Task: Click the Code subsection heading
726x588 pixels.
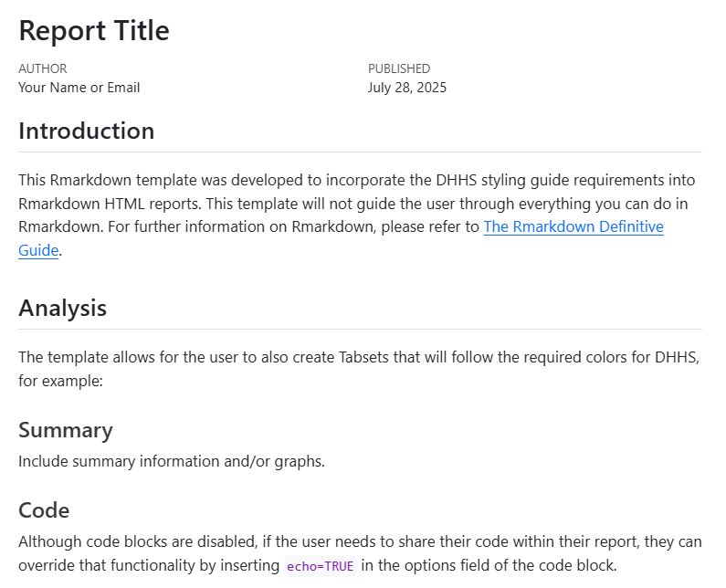Action: (x=44, y=509)
